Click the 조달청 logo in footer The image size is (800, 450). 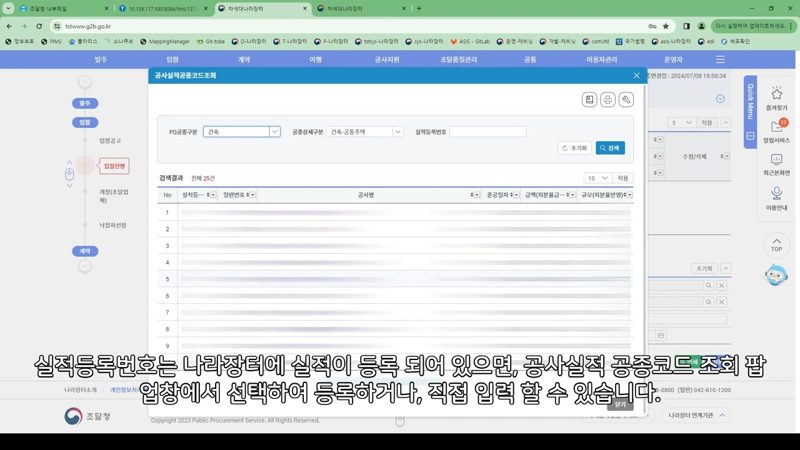click(88, 416)
